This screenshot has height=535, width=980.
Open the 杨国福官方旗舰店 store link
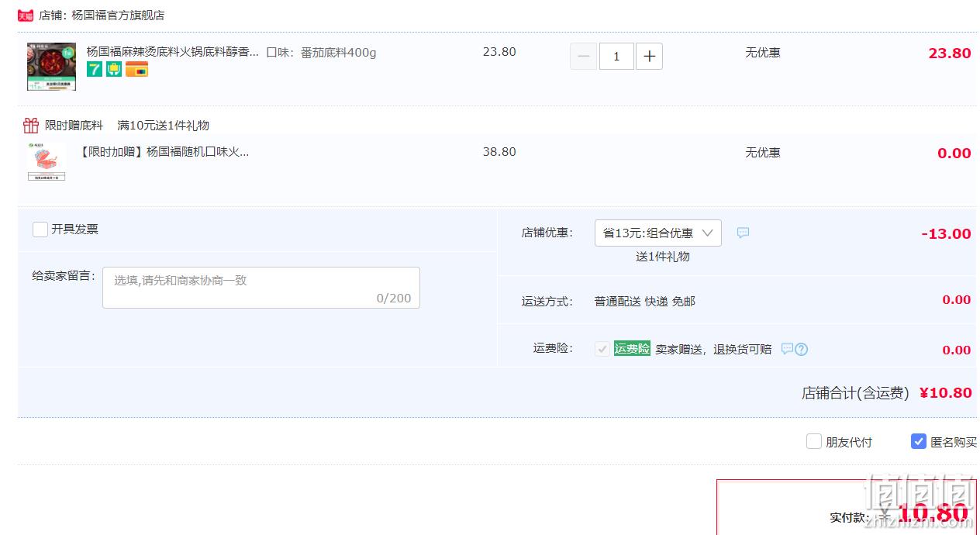118,16
